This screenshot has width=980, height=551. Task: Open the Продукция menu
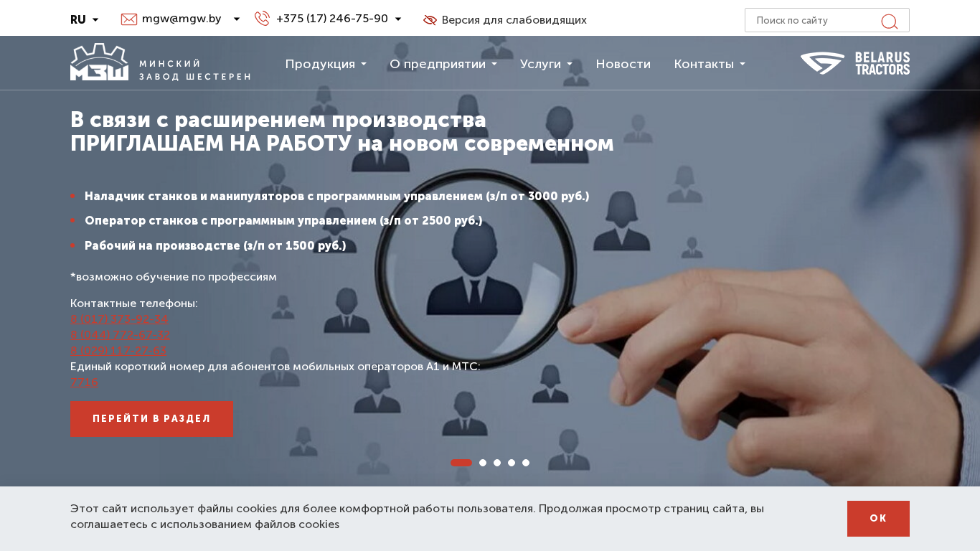point(326,64)
